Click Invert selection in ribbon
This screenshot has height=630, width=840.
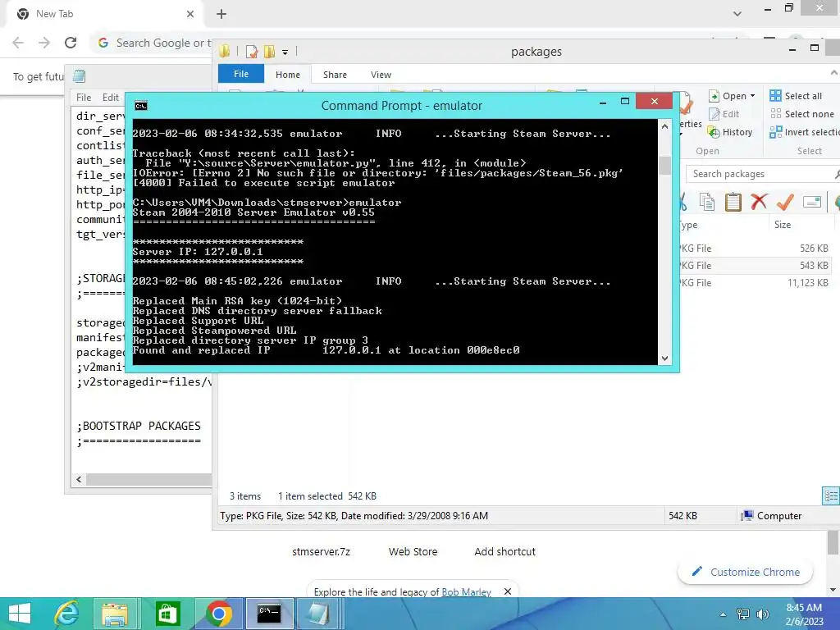coord(804,132)
